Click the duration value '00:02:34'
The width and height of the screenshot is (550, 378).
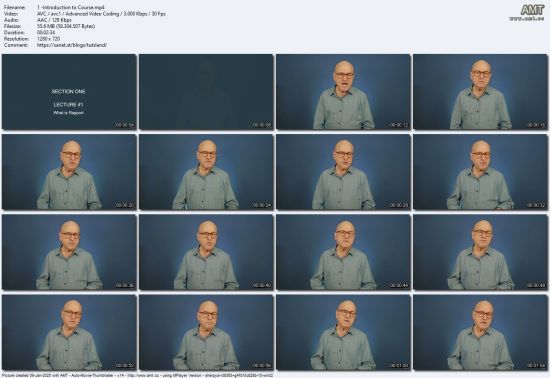46,33
